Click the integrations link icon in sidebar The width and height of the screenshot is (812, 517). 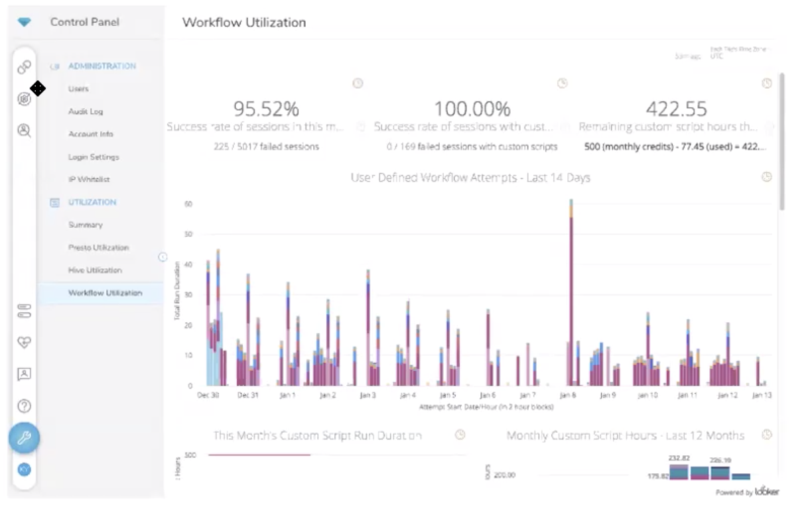pos(25,67)
